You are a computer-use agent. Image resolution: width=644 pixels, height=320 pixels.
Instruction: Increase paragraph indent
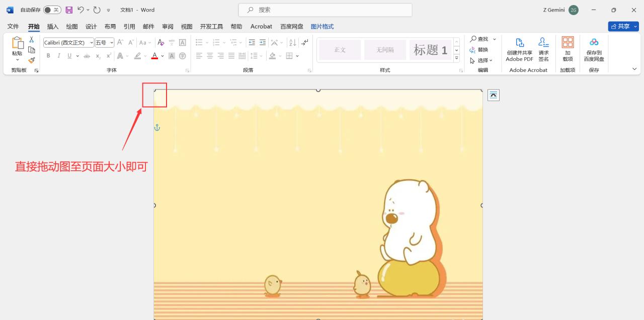pos(263,43)
